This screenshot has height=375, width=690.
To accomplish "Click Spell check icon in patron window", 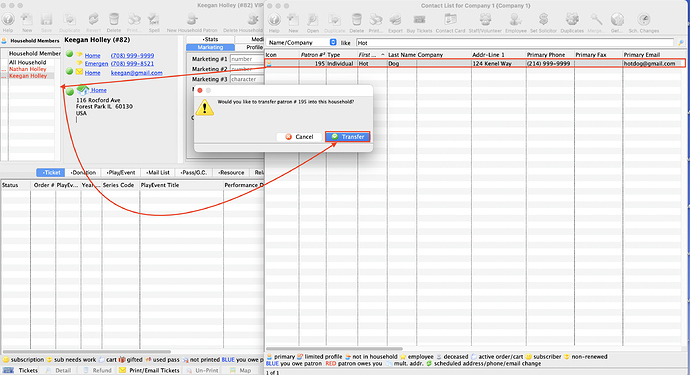I will [x=154, y=19].
